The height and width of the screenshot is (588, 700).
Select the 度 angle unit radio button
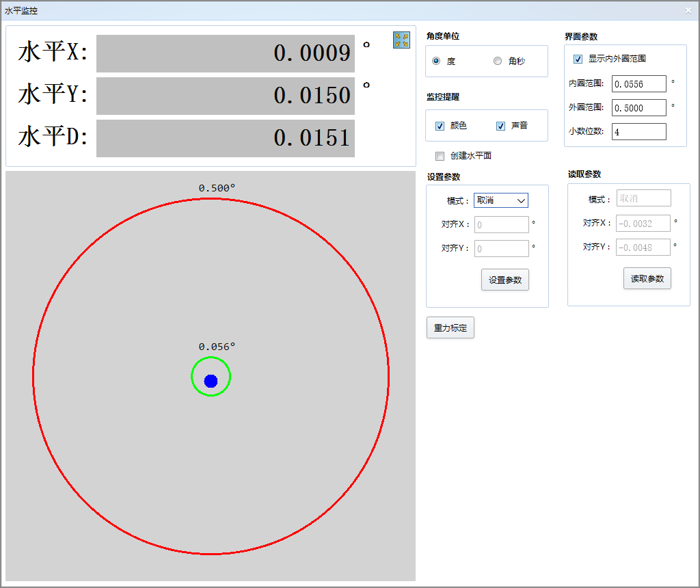tap(436, 61)
